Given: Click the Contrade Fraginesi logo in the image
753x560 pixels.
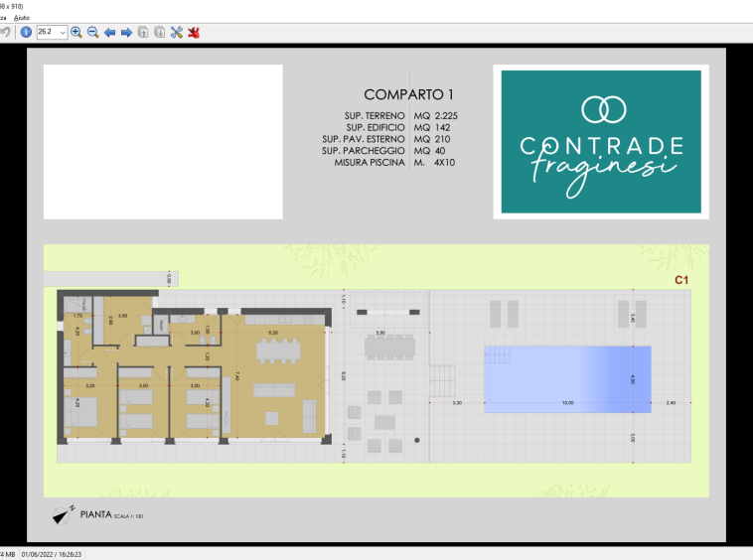Looking at the screenshot, I should click(x=601, y=142).
